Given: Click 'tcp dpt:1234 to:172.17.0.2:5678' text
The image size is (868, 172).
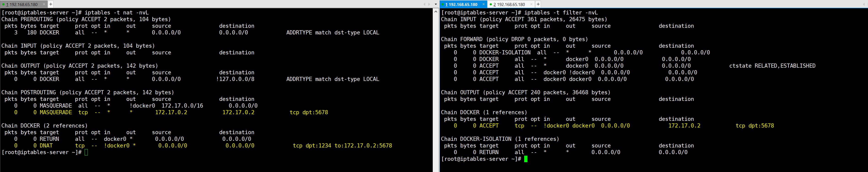Looking at the screenshot, I should tap(342, 146).
